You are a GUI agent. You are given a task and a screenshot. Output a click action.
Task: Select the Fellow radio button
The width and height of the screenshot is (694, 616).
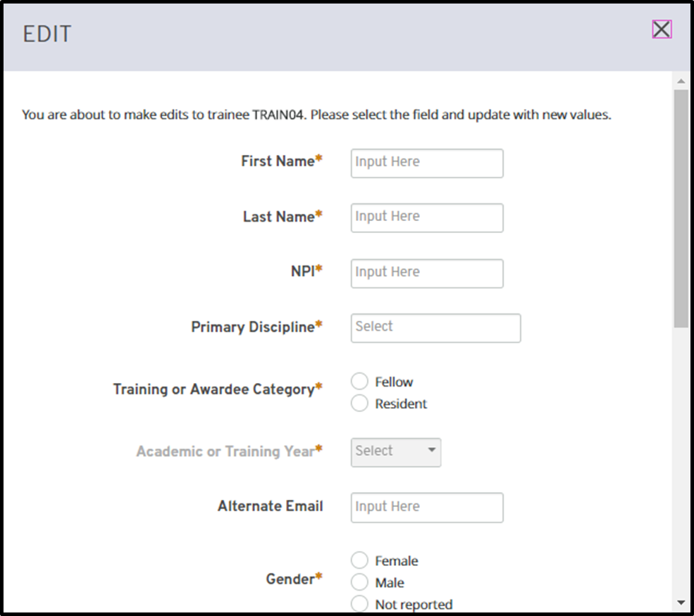[x=359, y=382]
